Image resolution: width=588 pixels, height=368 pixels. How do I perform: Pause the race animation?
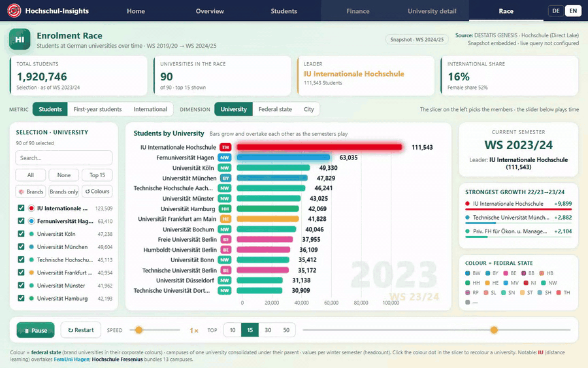[36, 330]
